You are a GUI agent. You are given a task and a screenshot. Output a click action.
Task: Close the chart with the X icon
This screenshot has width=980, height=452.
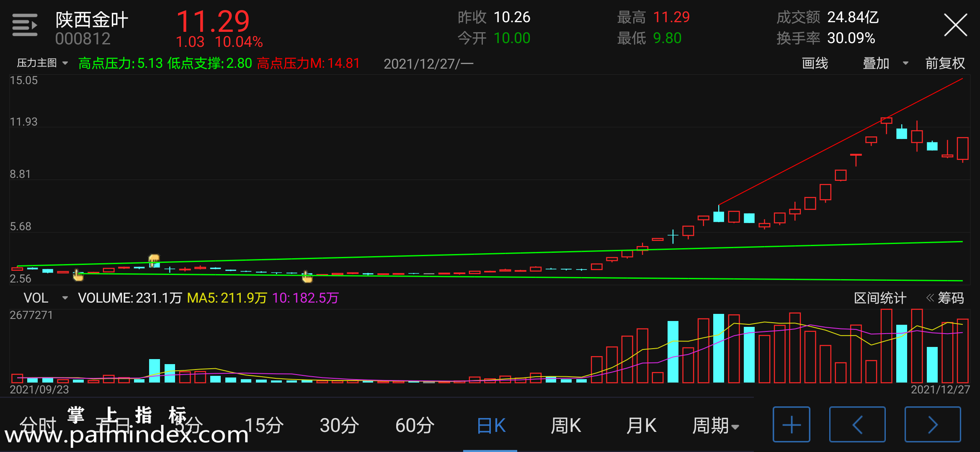point(955,25)
